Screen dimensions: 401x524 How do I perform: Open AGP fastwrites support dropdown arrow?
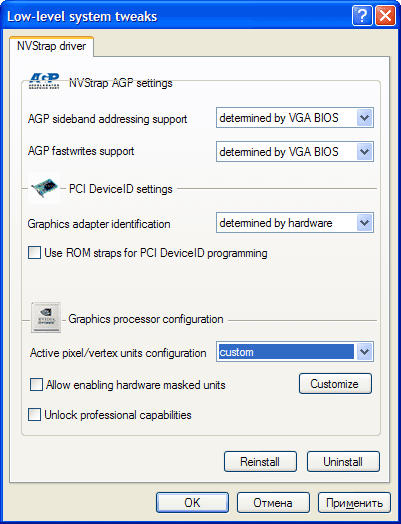(x=364, y=152)
